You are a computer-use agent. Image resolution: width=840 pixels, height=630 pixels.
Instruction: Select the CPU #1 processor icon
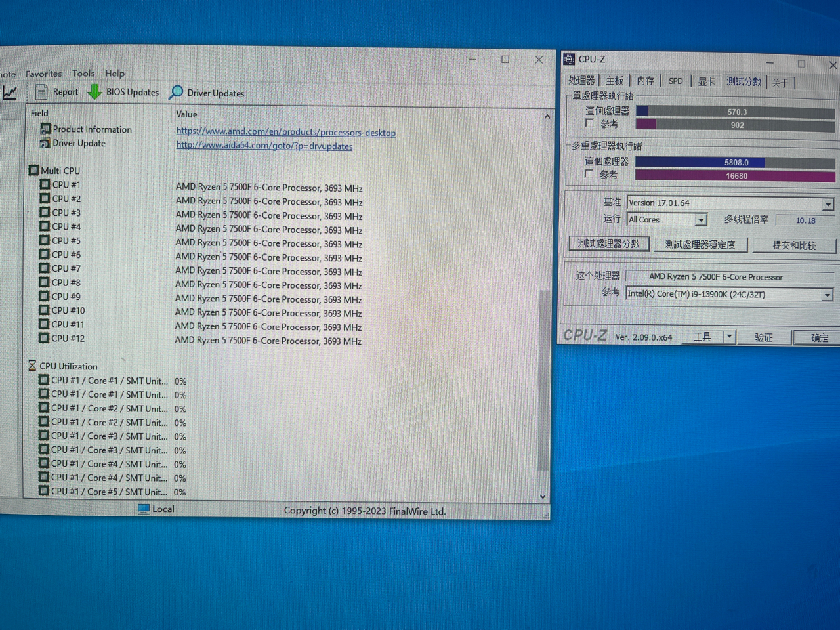[44, 184]
